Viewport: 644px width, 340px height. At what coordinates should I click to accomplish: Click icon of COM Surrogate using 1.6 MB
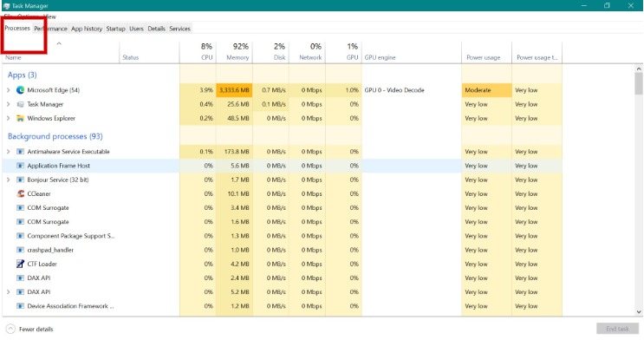[20, 221]
